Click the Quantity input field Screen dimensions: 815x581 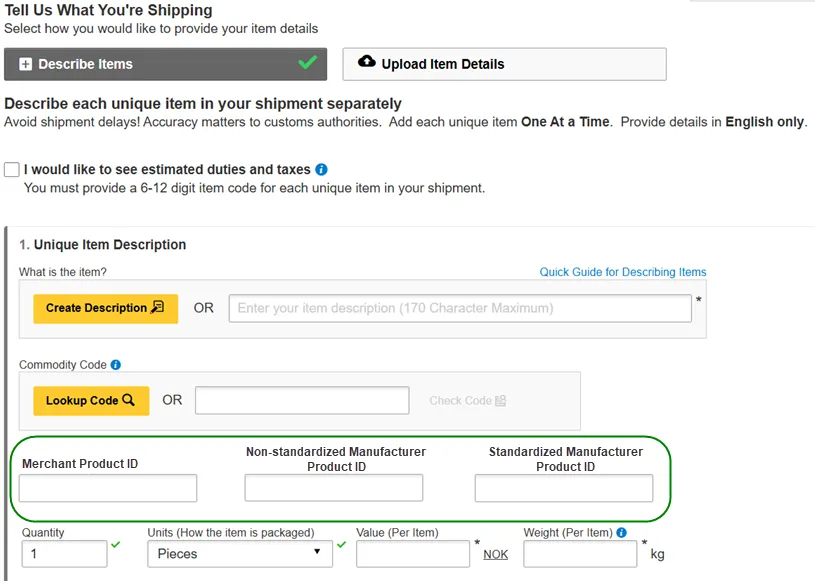coord(64,554)
